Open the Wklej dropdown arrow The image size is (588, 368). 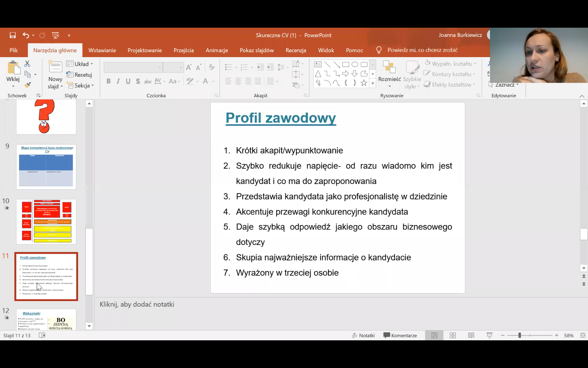click(13, 86)
